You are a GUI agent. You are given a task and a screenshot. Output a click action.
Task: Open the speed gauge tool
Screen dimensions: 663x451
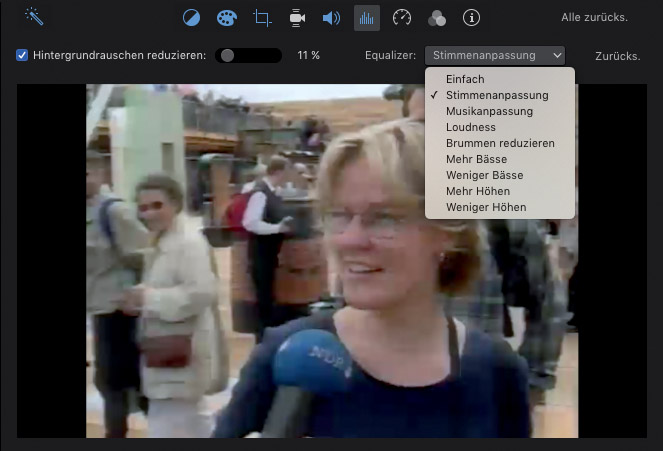pyautogui.click(x=402, y=18)
